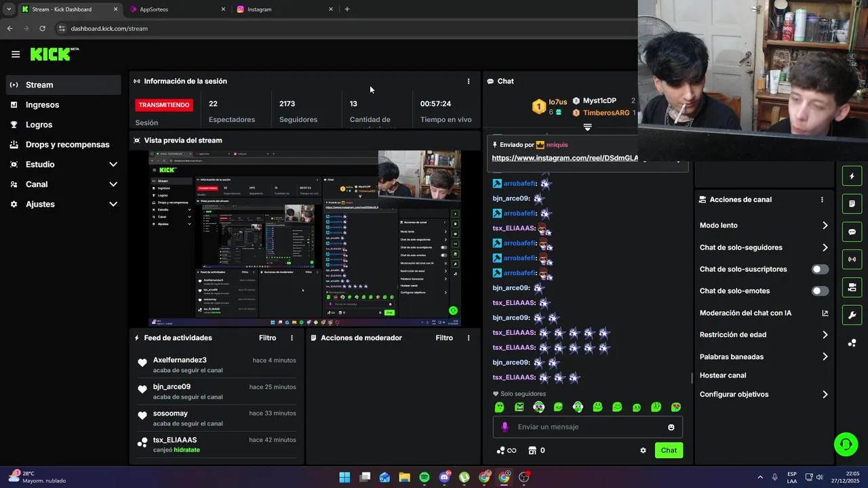Toggle Chat de solo-suscriptores switch
868x488 pixels.
pyautogui.click(x=820, y=269)
